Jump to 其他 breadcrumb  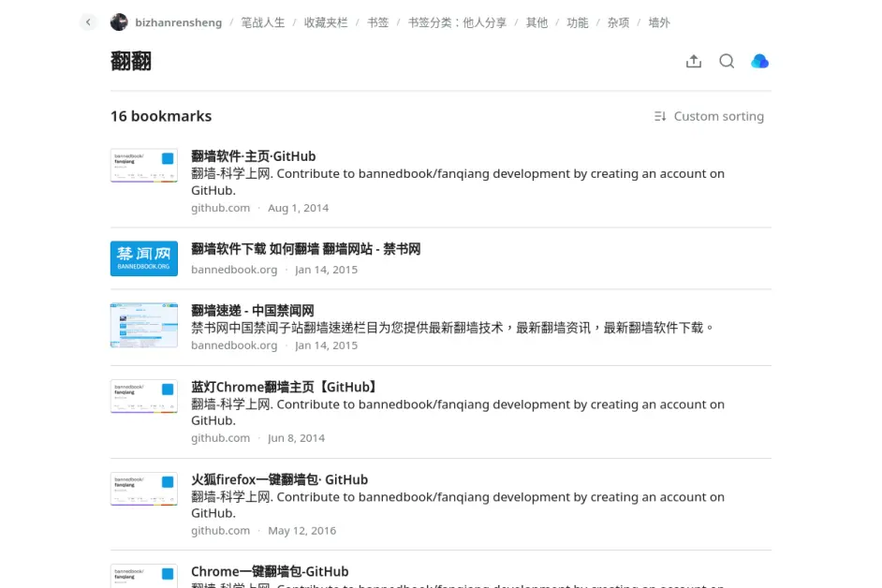click(537, 22)
